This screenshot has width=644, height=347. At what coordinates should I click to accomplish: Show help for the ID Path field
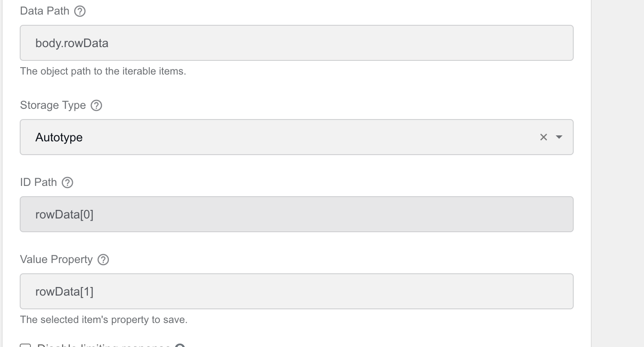click(x=67, y=182)
